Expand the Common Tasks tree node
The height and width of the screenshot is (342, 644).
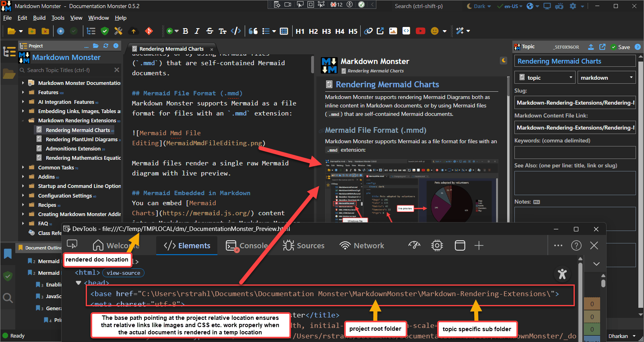click(23, 167)
